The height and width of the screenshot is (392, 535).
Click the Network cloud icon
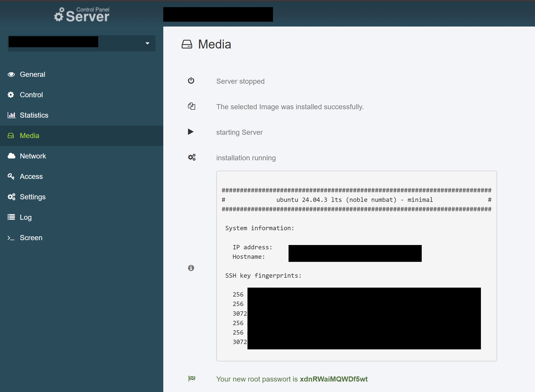[x=11, y=156]
